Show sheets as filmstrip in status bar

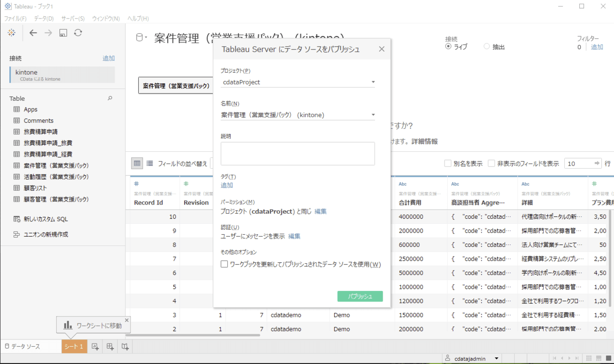pos(599,358)
